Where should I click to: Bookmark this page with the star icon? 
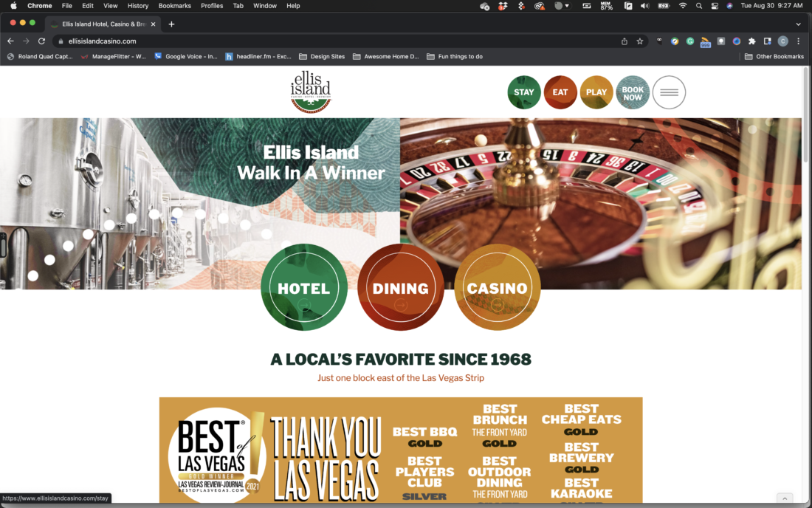640,41
